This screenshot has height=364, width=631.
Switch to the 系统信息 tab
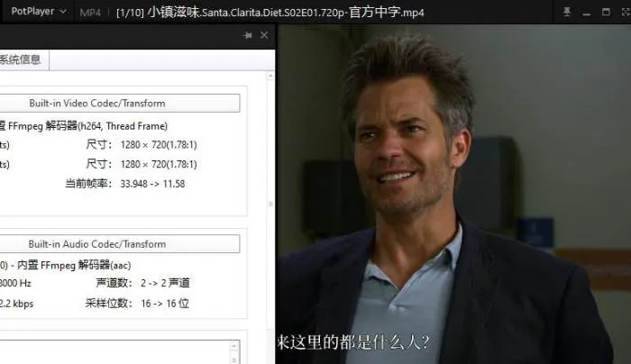[21, 60]
